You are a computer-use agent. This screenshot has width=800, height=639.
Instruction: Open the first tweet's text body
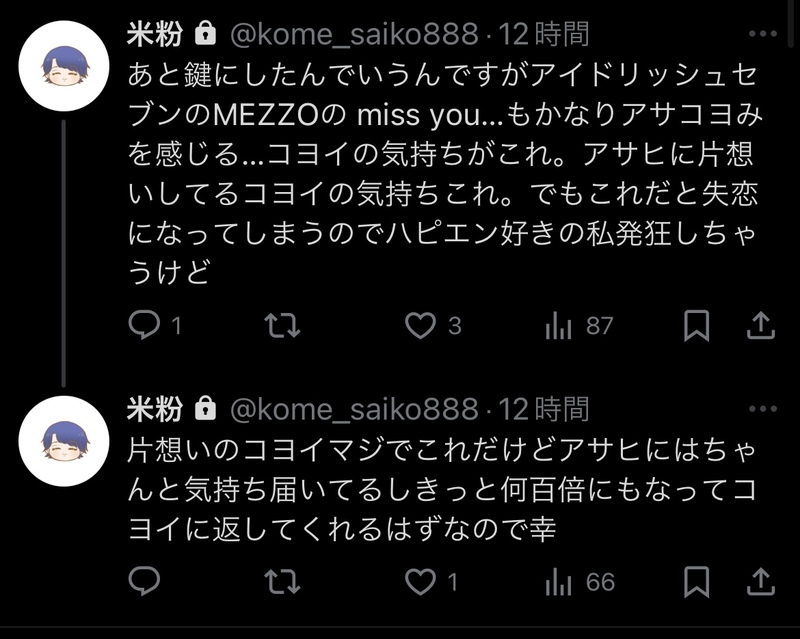click(x=440, y=170)
